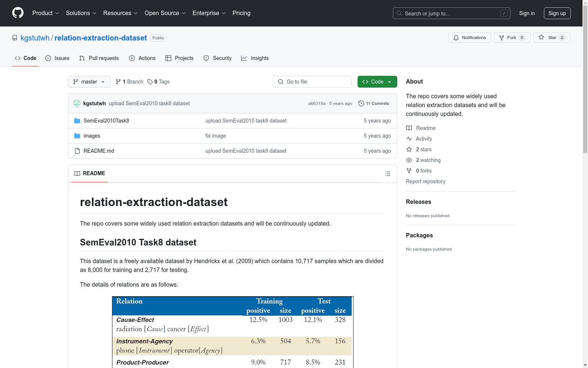This screenshot has width=588, height=368.
Task: Click the relation table image
Action: tap(233, 332)
